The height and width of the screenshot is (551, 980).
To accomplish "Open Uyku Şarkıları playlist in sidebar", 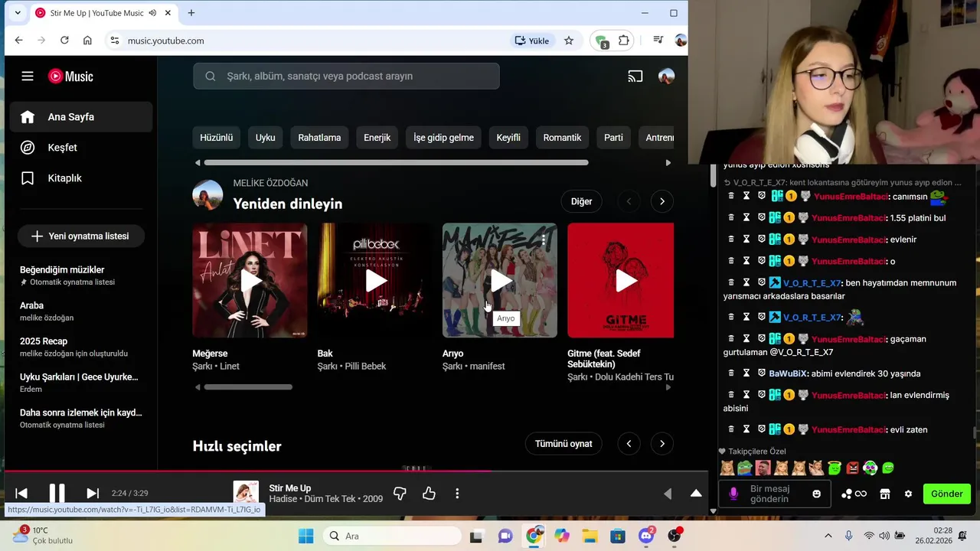I will (x=81, y=383).
